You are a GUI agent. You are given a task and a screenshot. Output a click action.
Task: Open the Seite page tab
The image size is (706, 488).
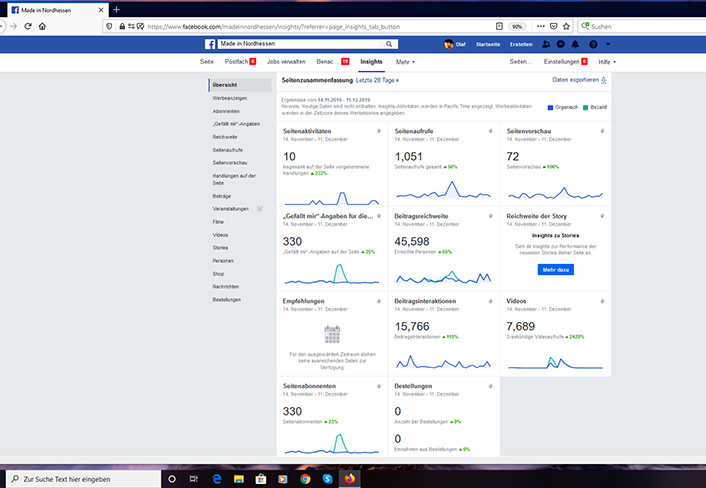pyautogui.click(x=207, y=62)
